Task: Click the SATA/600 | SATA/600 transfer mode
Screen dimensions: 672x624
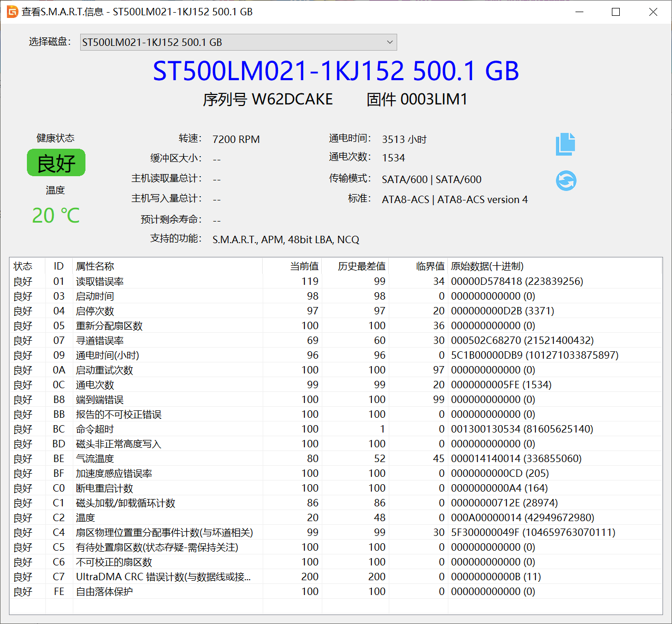Action: tap(431, 179)
